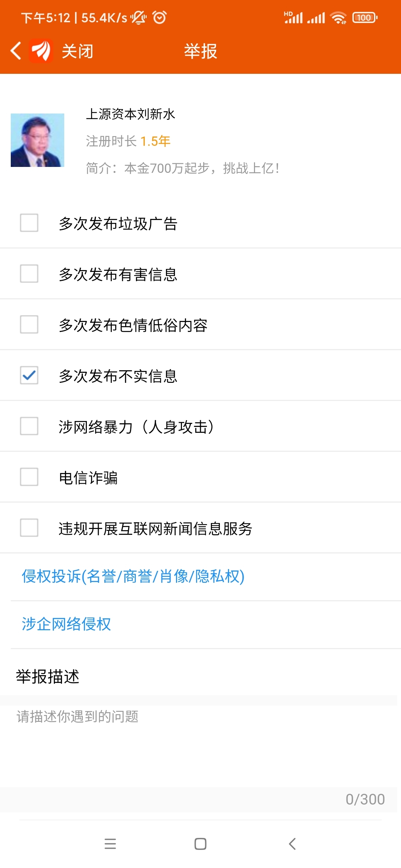Open 涉企网络侵权 link
401x868 pixels.
point(66,624)
